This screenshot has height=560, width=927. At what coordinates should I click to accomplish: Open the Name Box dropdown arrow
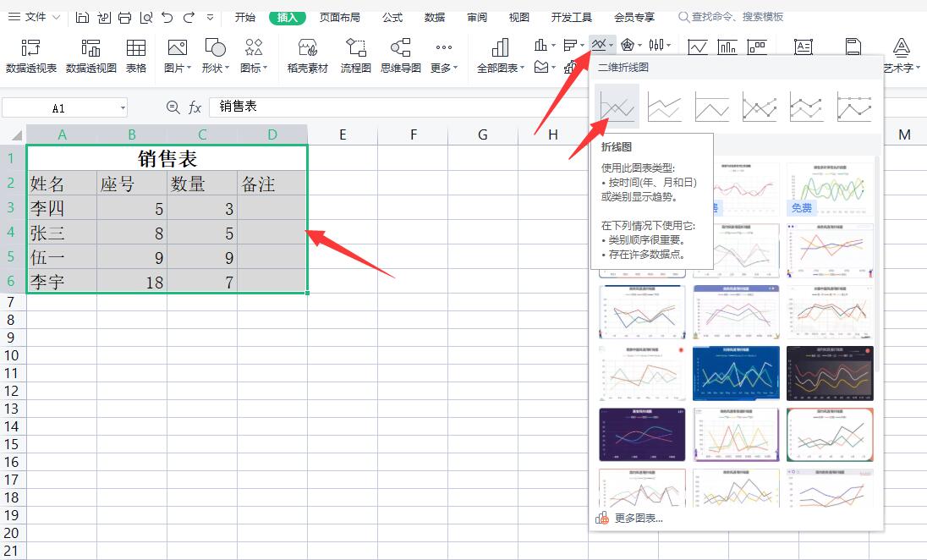[x=123, y=107]
